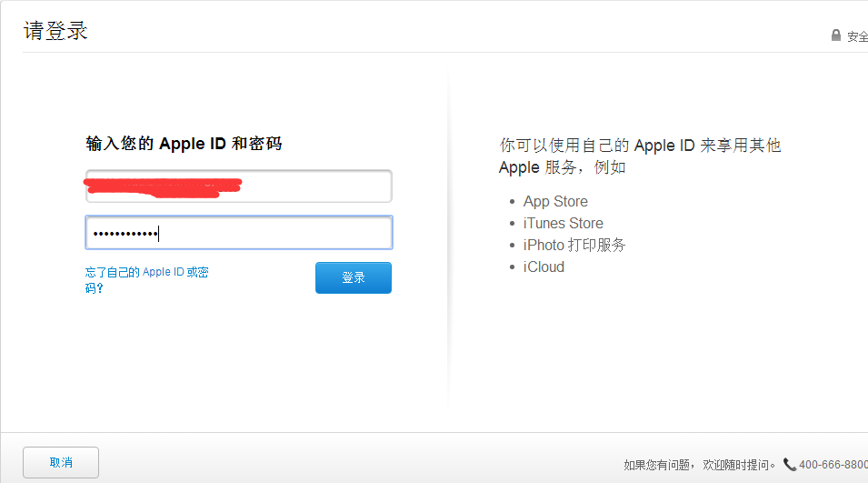Click the iPhoto 打印服务 list entry
Screen dimensions: 868x483
click(x=574, y=245)
